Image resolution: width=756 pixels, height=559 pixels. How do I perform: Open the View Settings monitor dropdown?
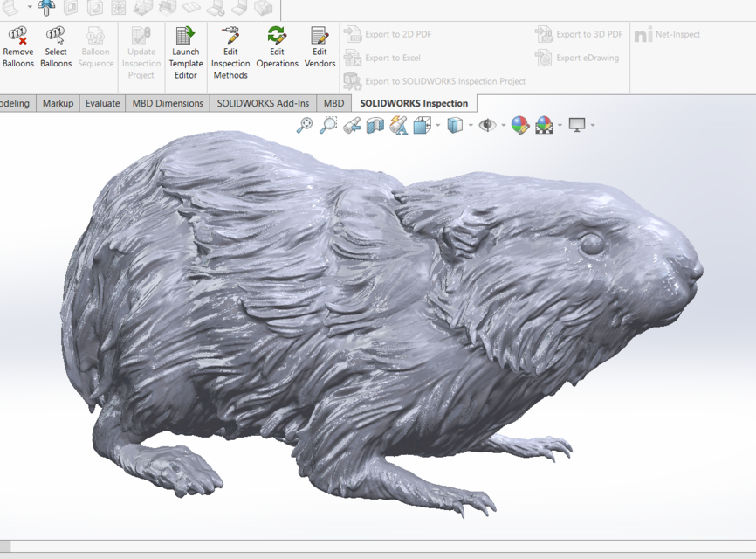[593, 125]
